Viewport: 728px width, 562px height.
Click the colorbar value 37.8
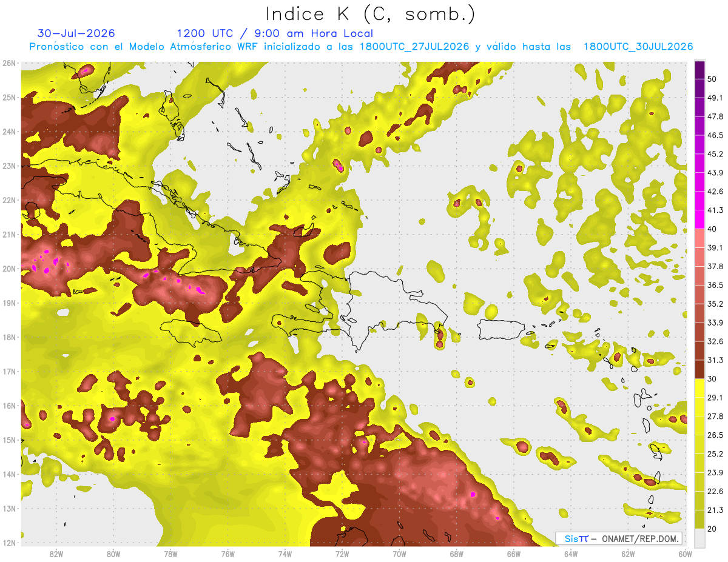coord(715,266)
